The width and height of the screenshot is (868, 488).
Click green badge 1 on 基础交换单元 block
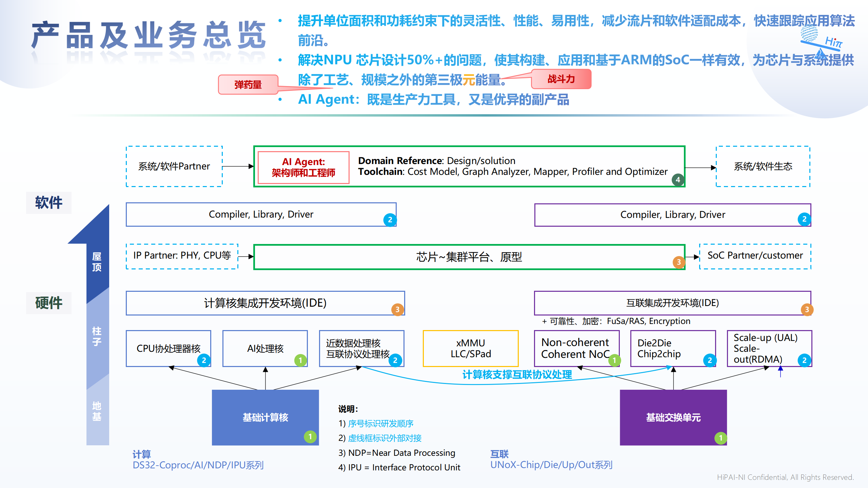721,438
